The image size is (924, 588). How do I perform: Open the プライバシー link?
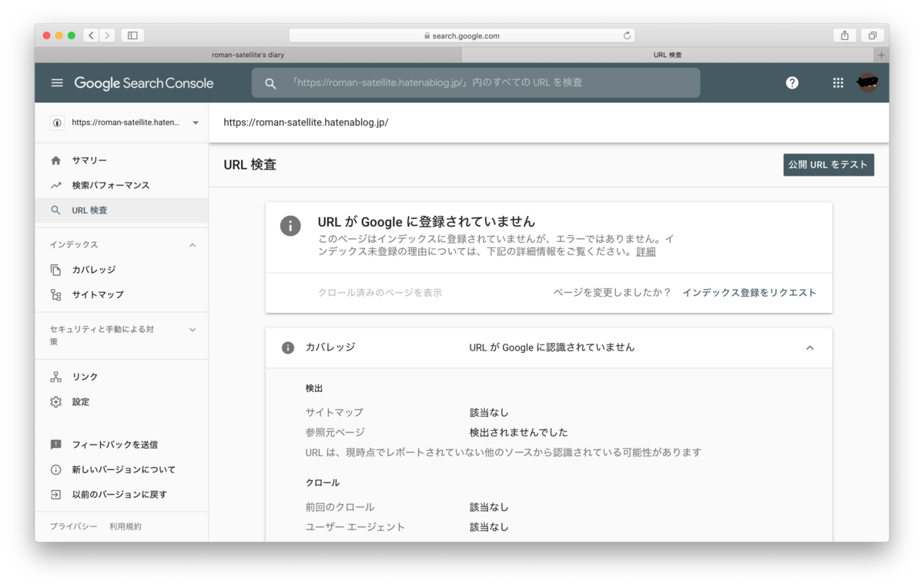(x=74, y=526)
